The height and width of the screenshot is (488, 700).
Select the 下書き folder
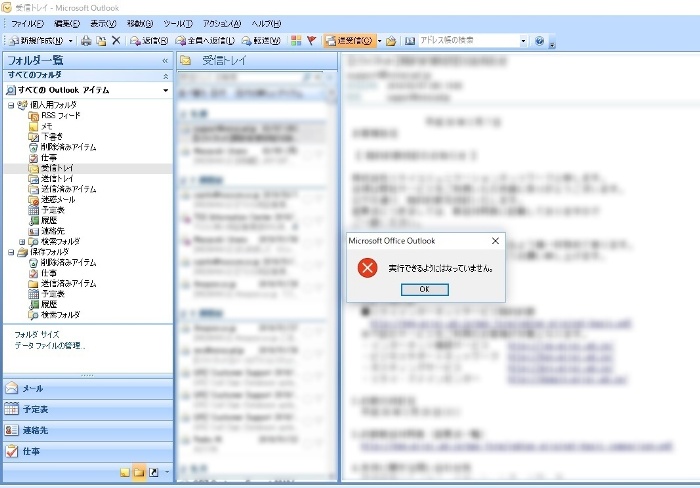click(x=52, y=137)
